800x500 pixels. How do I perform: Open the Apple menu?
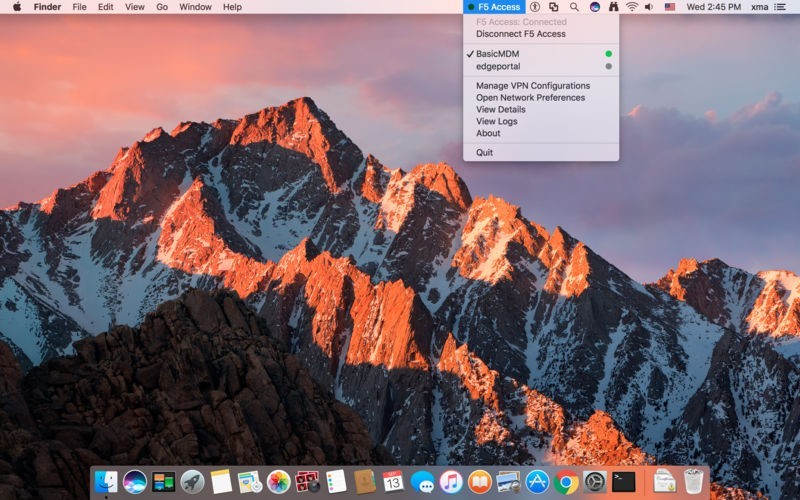coord(17,7)
